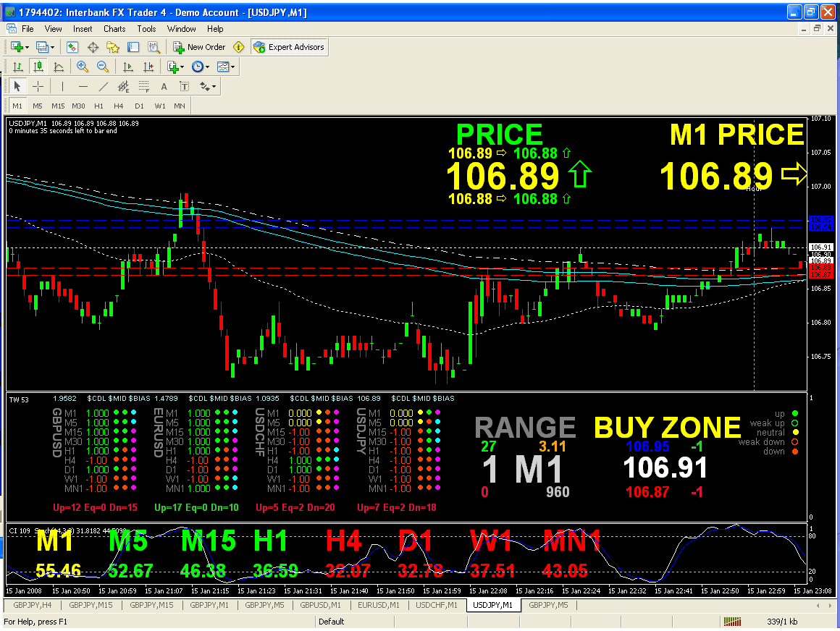Activate the Draw Trendline tool

[104, 86]
